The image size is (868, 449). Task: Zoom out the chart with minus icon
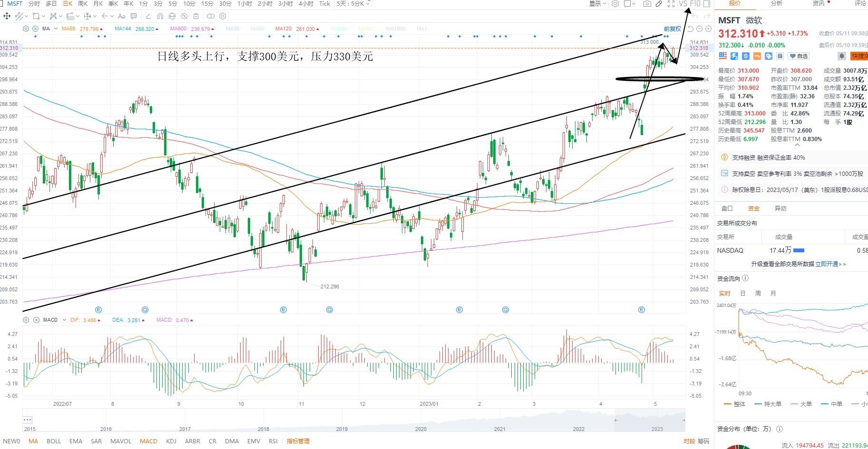700,29
